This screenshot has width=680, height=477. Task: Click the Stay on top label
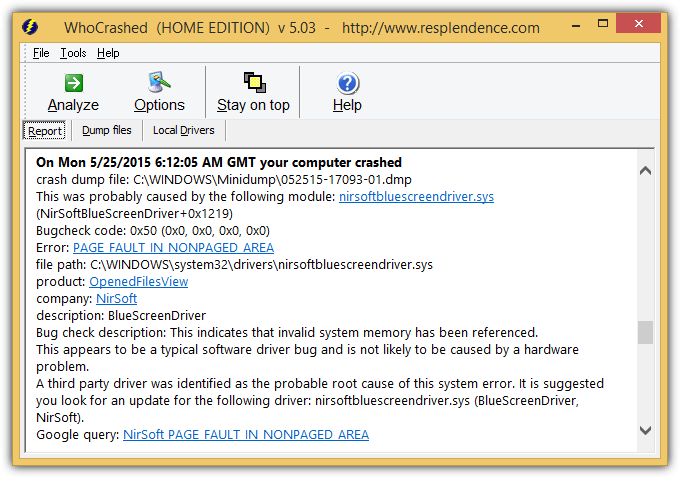click(x=253, y=105)
